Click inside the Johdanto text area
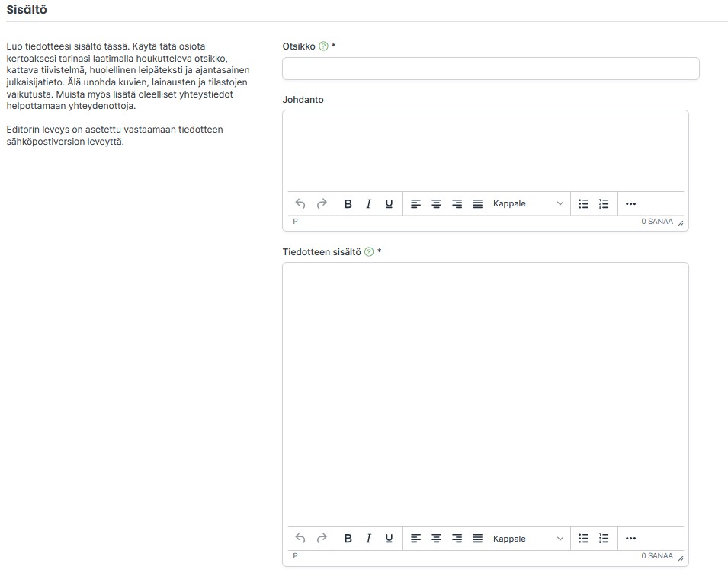Image resolution: width=728 pixels, height=576 pixels. (x=486, y=151)
